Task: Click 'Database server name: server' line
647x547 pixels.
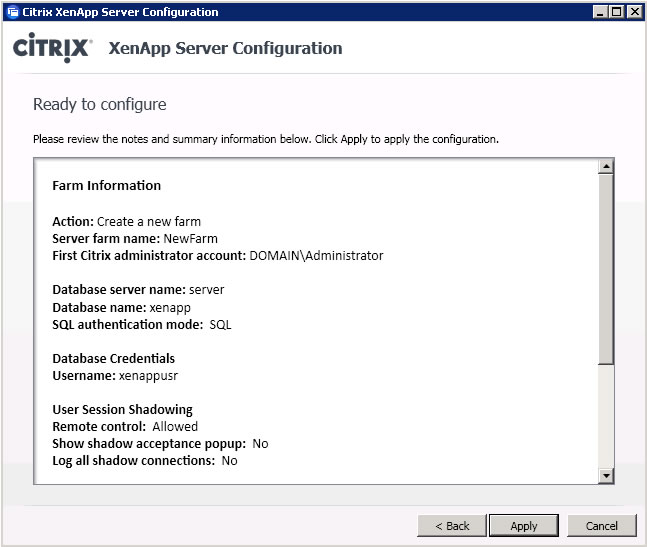Action: point(138,290)
